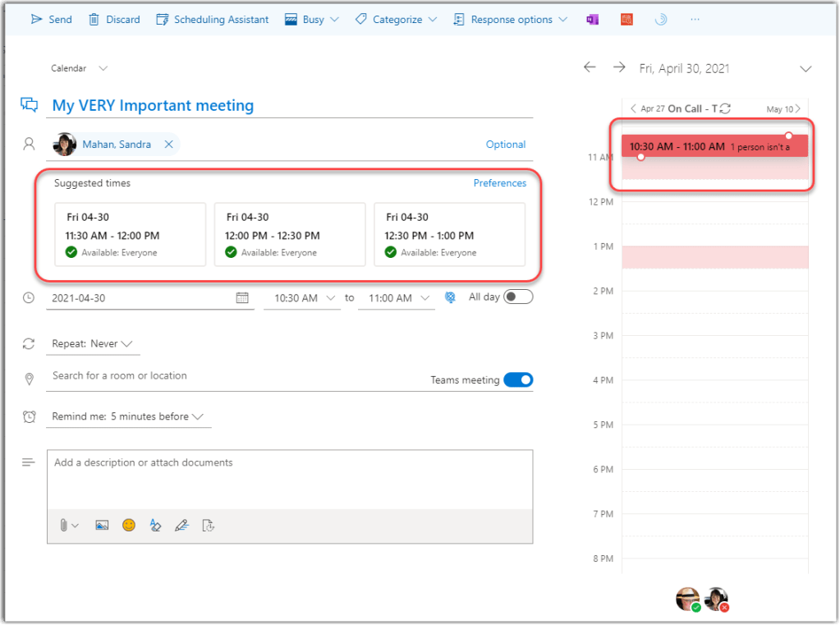Open the Response options menu

[510, 20]
